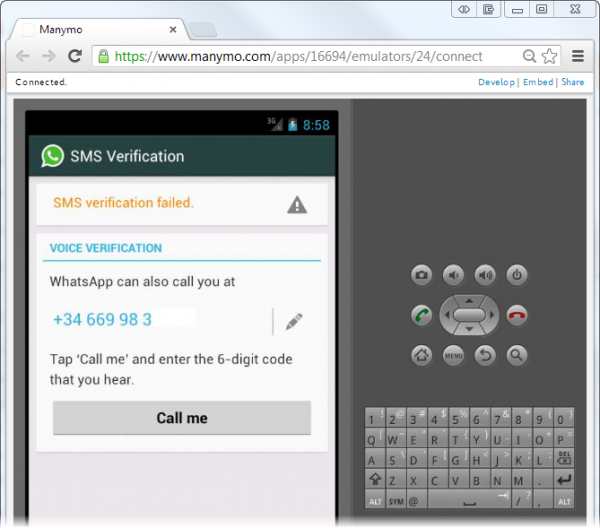Screen dimensions: 600x528
Task: Edit phone number with pencil icon
Action: click(x=293, y=321)
